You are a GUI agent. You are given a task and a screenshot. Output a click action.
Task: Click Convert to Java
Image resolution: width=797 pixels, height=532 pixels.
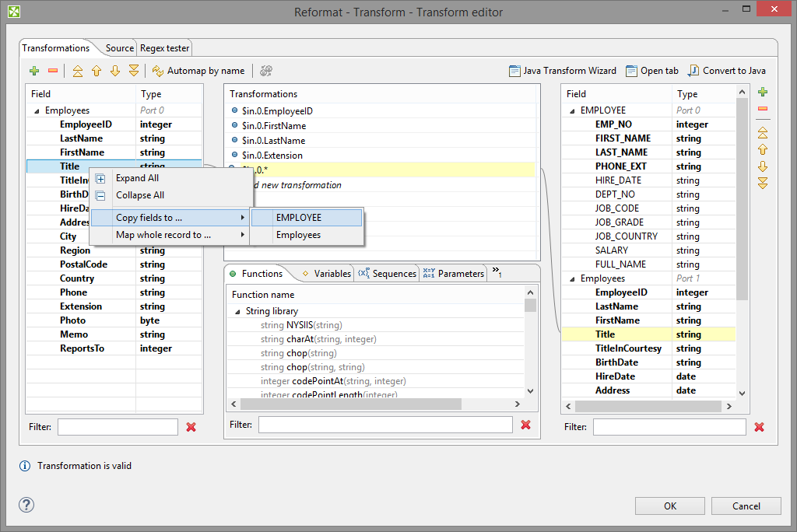(726, 71)
